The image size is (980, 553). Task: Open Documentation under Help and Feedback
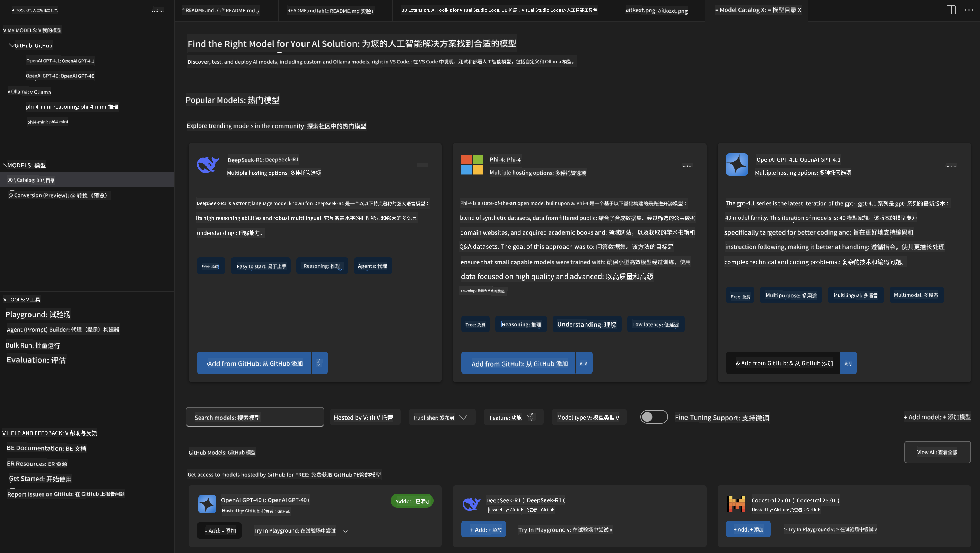click(x=46, y=448)
